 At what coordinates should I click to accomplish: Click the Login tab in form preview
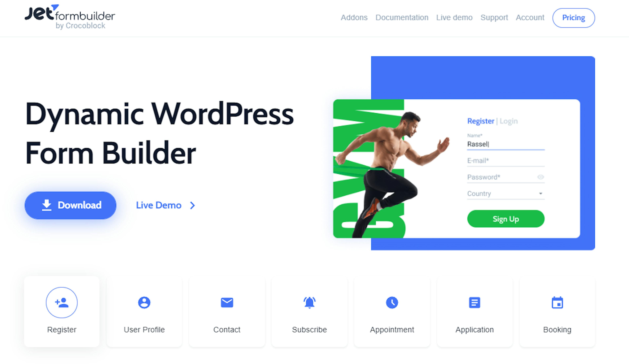click(x=509, y=121)
